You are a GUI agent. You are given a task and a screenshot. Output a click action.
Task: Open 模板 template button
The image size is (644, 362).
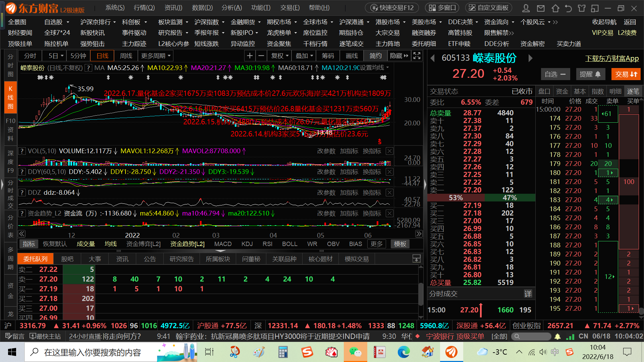[x=400, y=244]
